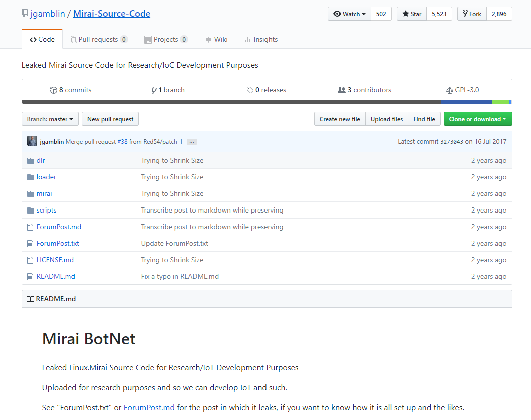Open the Insights tab
This screenshot has width=531, height=420.
click(261, 39)
